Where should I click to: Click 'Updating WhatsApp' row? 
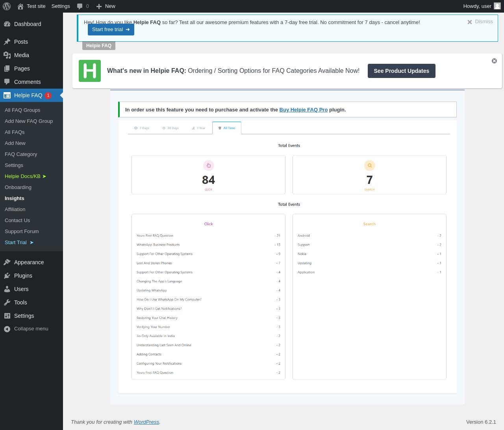[208, 291]
